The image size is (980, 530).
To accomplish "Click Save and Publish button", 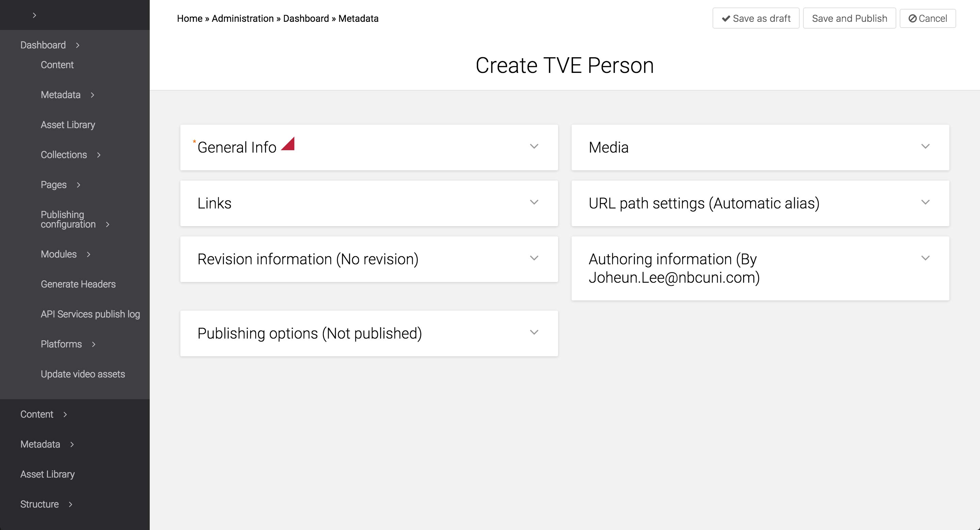I will click(849, 19).
